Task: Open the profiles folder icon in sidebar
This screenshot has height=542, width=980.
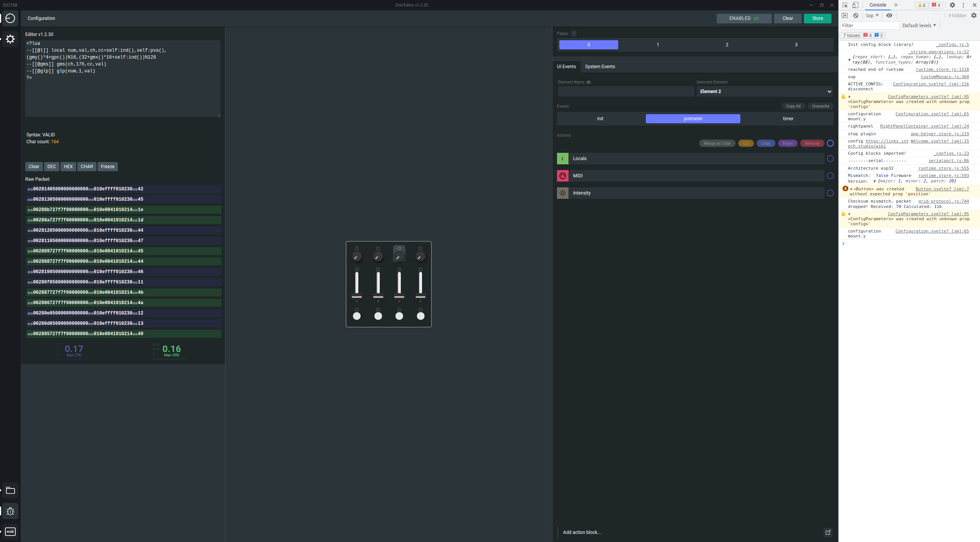Action: [10, 490]
